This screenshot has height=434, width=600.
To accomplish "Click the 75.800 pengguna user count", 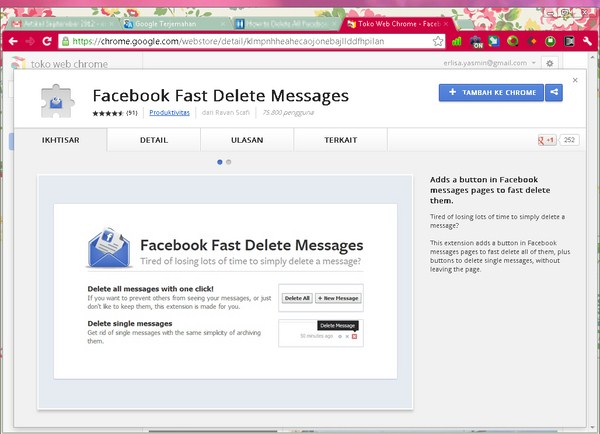I will (288, 113).
